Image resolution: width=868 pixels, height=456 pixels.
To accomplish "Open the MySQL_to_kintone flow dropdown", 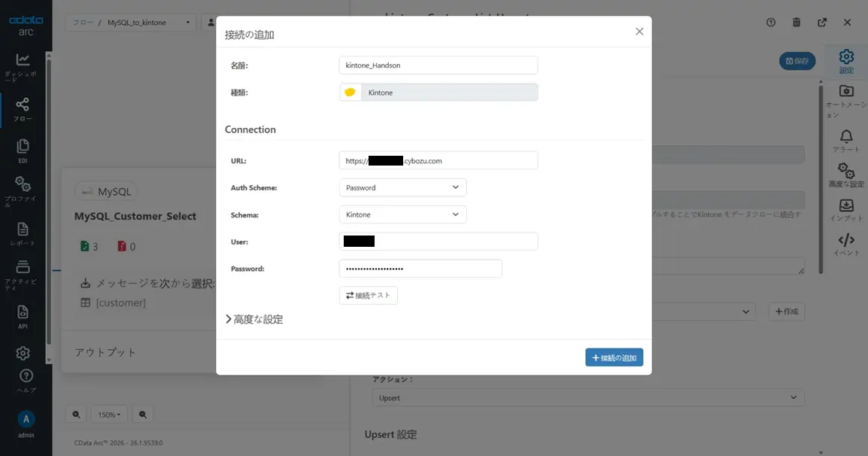I will pos(148,23).
